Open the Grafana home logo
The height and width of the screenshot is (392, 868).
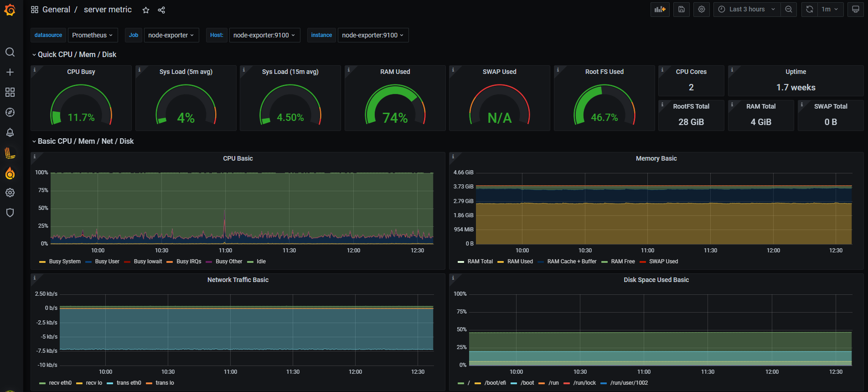point(10,10)
